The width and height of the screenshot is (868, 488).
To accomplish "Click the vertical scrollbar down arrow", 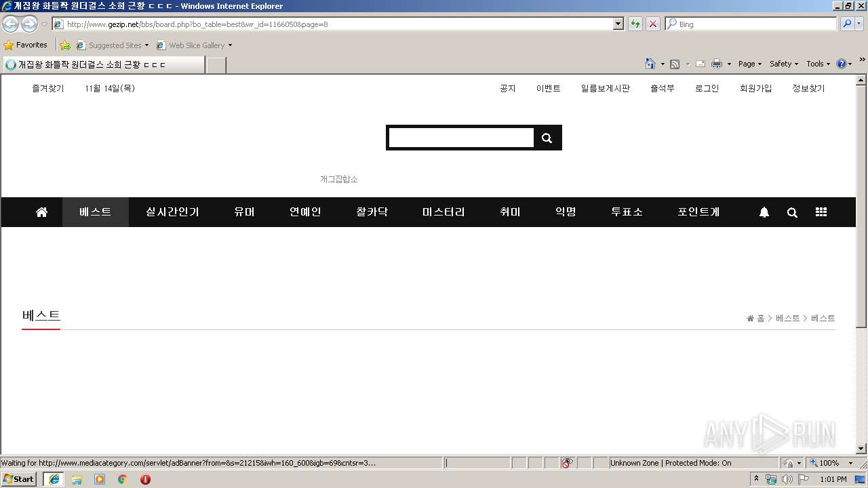I will tap(861, 448).
